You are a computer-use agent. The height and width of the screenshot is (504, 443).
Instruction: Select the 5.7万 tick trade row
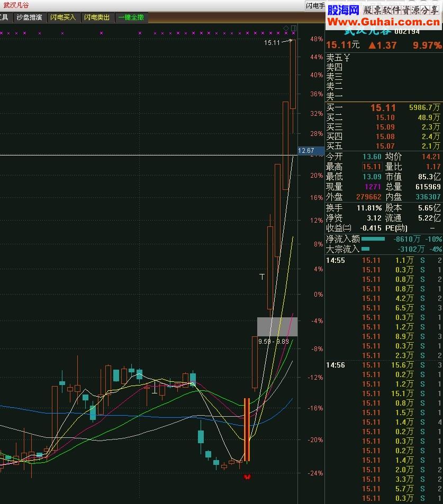click(x=384, y=489)
